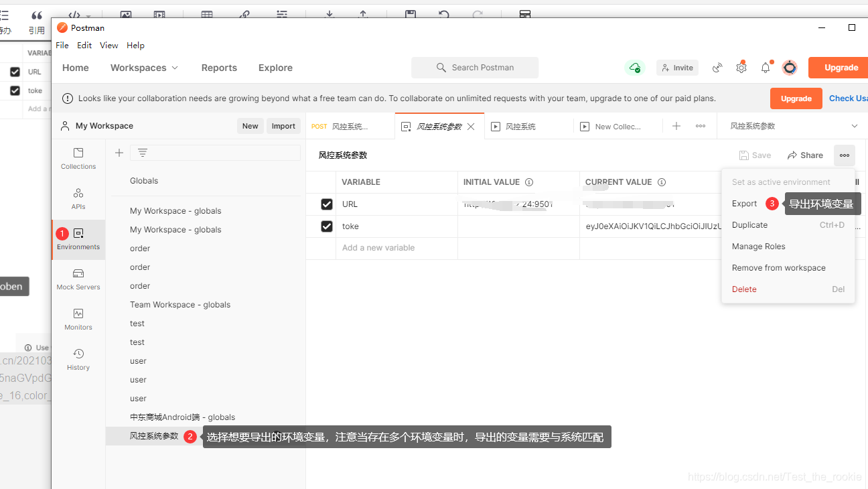Click the undo icon in the background editor toolbar

click(x=444, y=13)
